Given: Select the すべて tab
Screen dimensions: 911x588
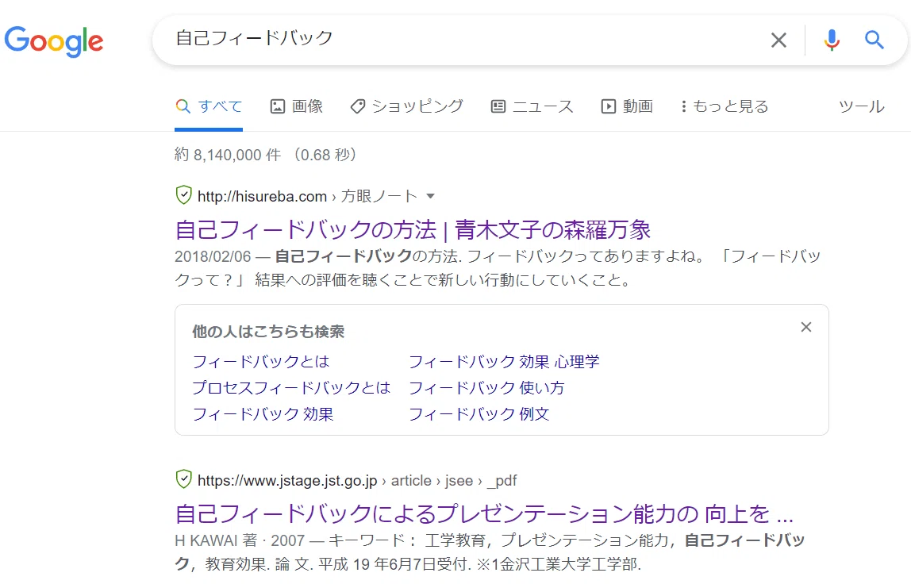Looking at the screenshot, I should point(209,106).
